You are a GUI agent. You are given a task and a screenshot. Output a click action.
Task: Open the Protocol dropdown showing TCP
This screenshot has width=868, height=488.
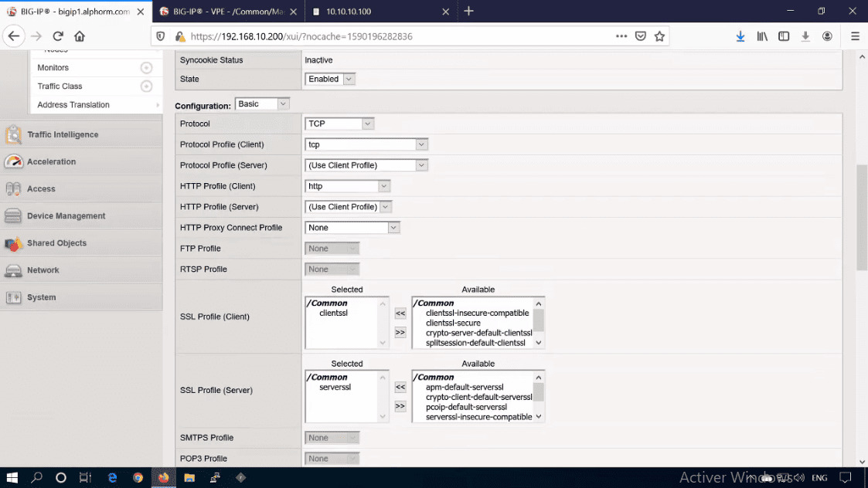pyautogui.click(x=340, y=124)
